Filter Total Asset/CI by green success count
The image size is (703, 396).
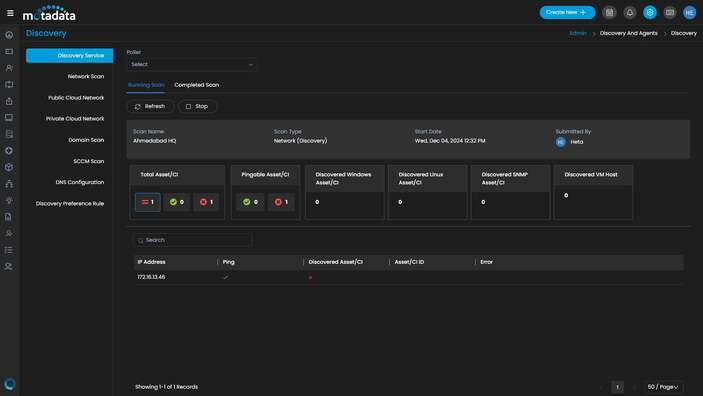point(177,202)
